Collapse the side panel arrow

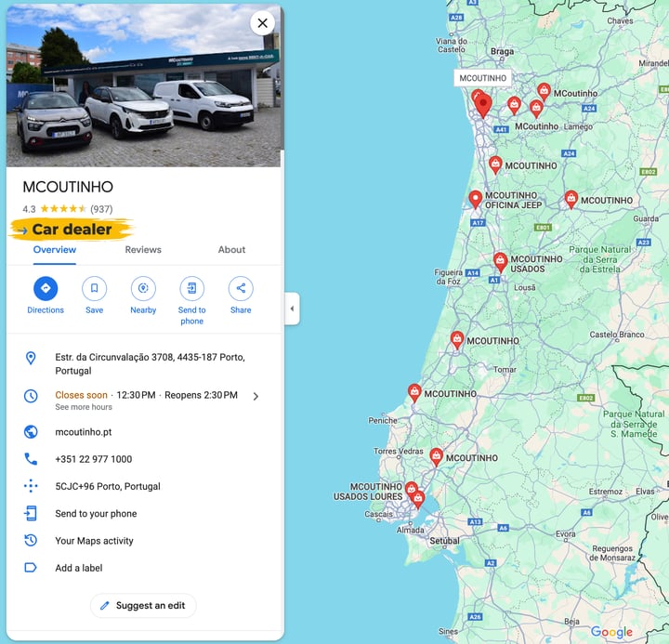[x=293, y=309]
